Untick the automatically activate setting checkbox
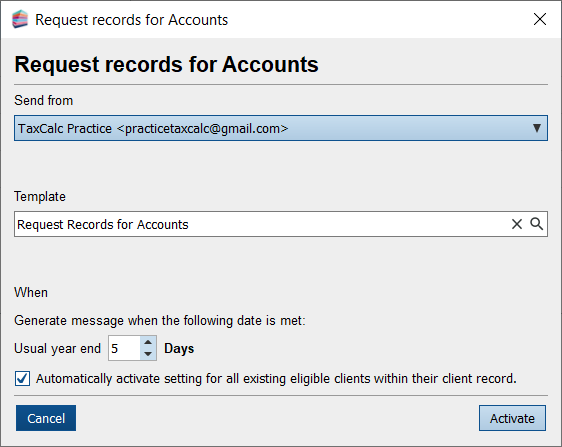562x447 pixels. (22, 379)
